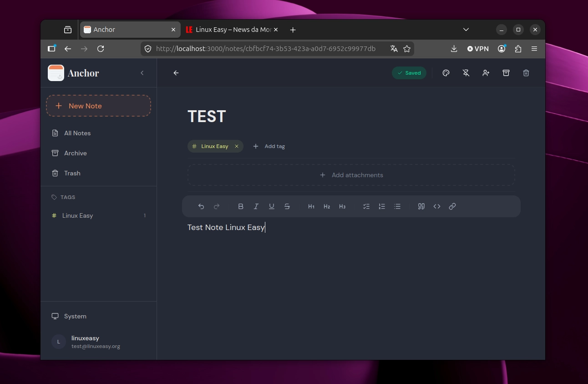Delete this note with the trash icon

tap(526, 73)
